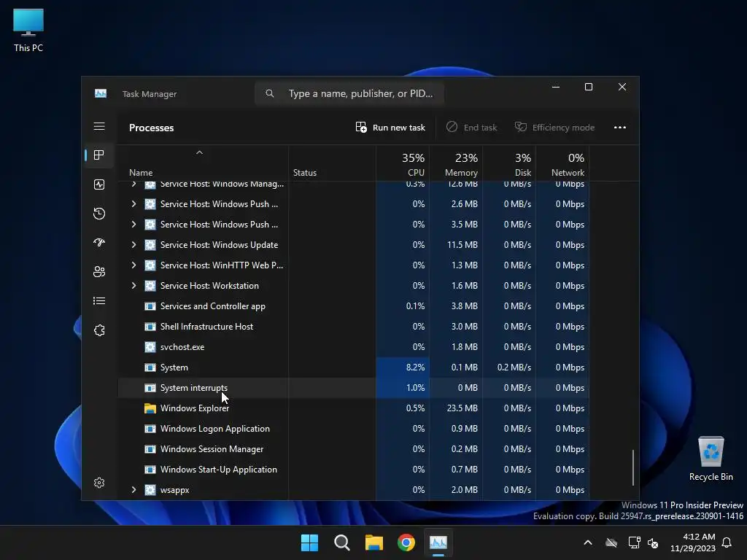Viewport: 747px width, 560px height.
Task: Select the System process row
Action: tap(354, 367)
